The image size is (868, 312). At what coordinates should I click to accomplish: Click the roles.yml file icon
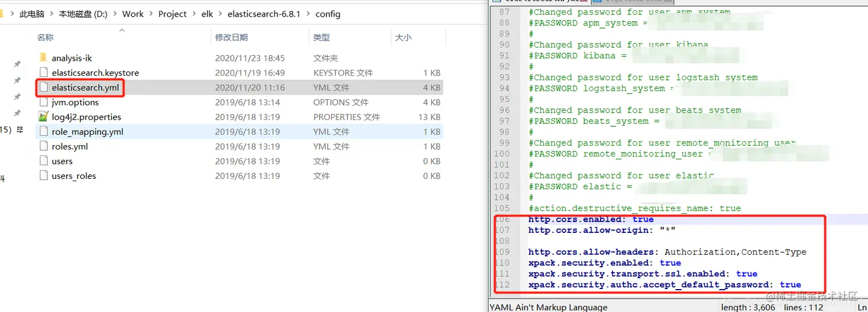(x=43, y=146)
